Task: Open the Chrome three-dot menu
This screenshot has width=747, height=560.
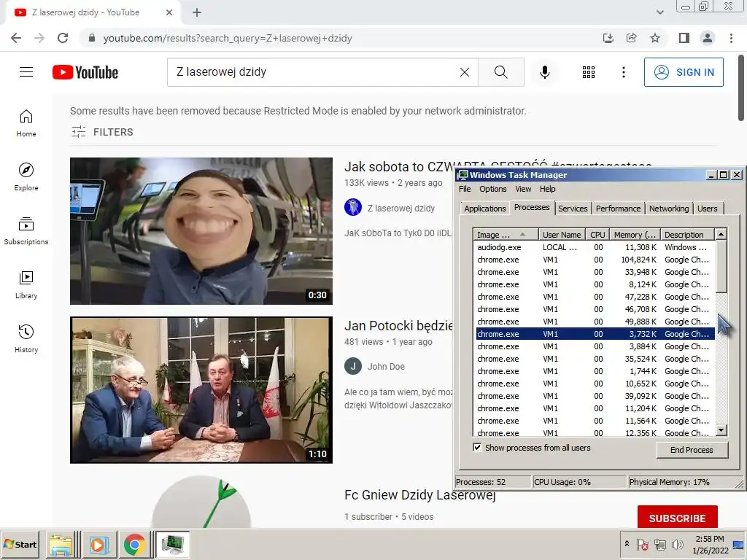Action: [x=731, y=38]
